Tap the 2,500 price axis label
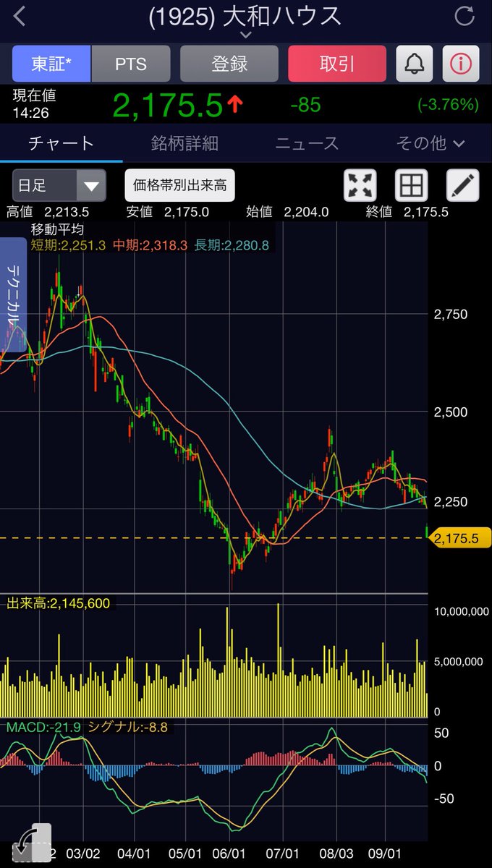 [451, 412]
